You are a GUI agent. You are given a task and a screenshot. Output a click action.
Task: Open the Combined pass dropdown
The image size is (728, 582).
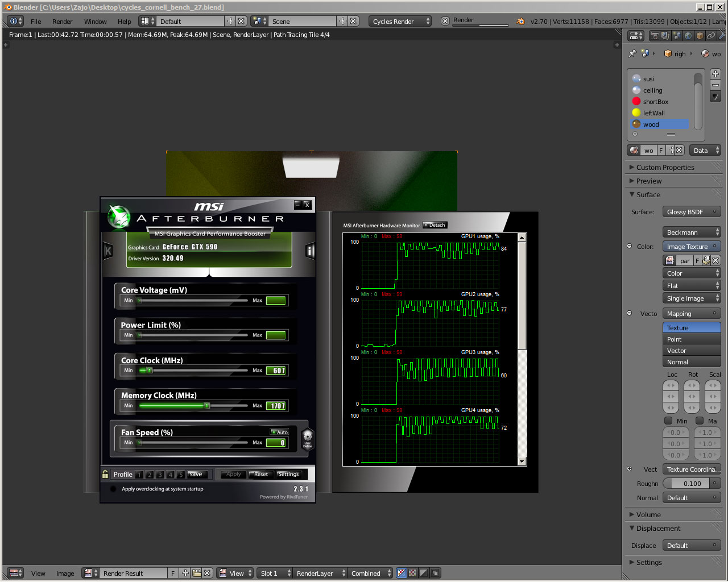pos(370,573)
